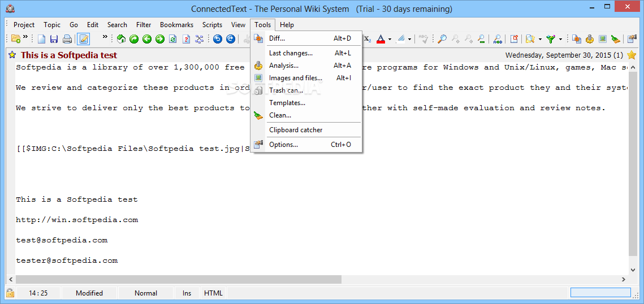Screen dimensions: 644x304
Task: Open Options... from Tools menu
Action: point(306,145)
